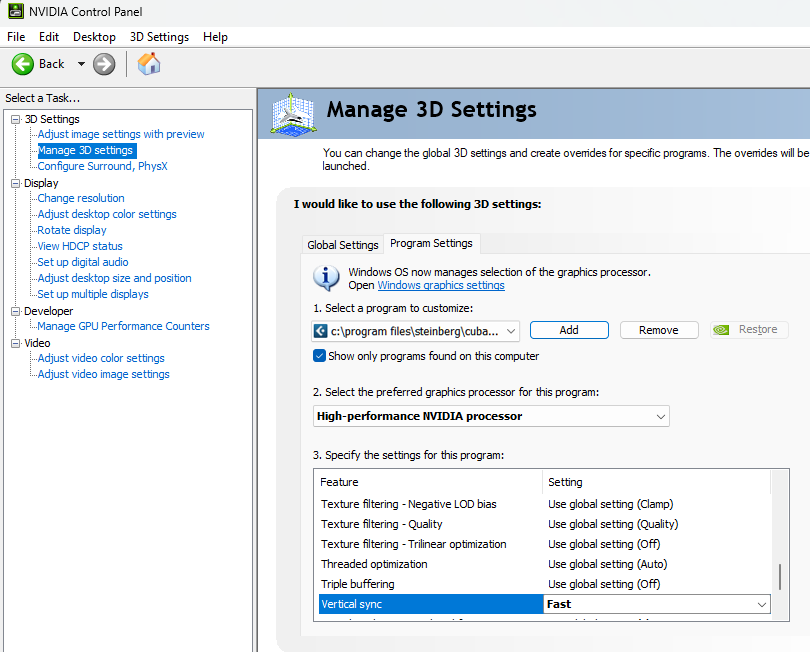
Task: Click the green Back arrow icon
Action: tap(23, 64)
